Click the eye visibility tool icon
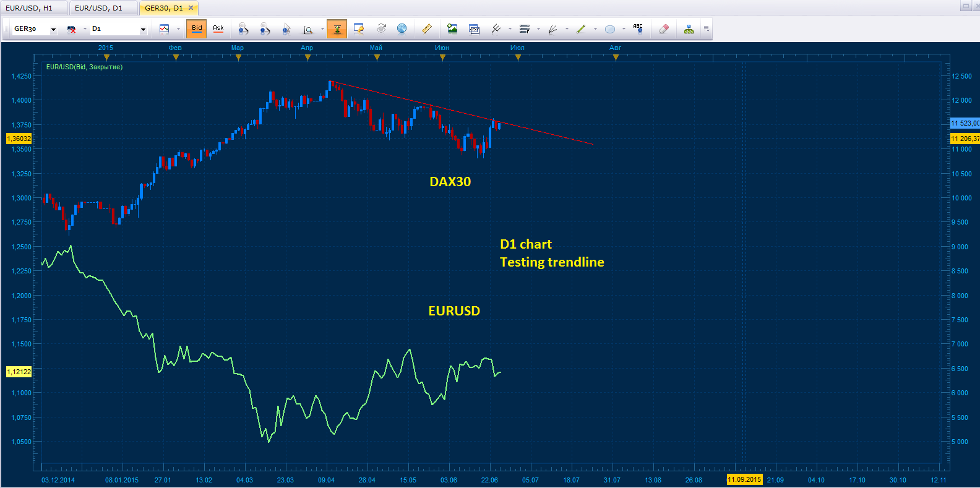 tap(381, 28)
